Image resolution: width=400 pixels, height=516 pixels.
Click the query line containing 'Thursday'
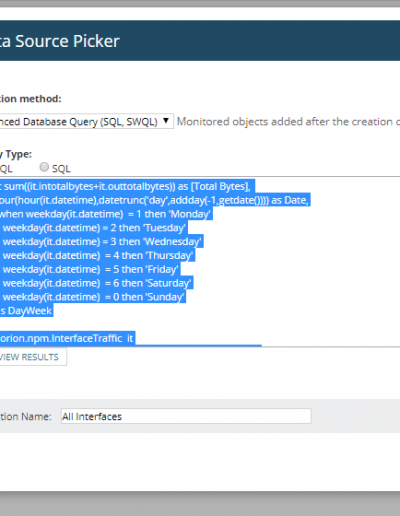click(x=97, y=256)
